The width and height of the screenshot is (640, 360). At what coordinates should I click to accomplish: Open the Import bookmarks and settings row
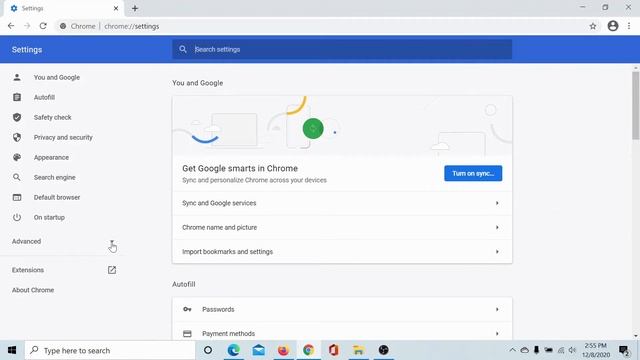pos(342,252)
